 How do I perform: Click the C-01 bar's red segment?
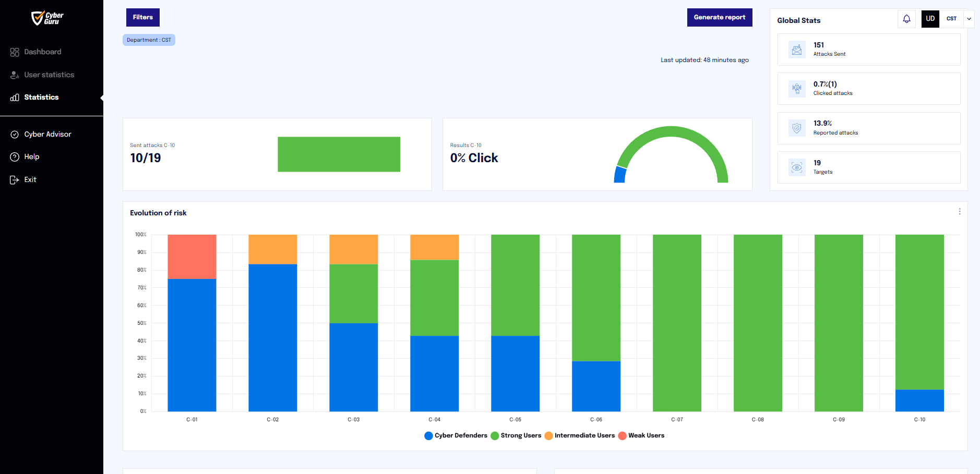pyautogui.click(x=192, y=257)
